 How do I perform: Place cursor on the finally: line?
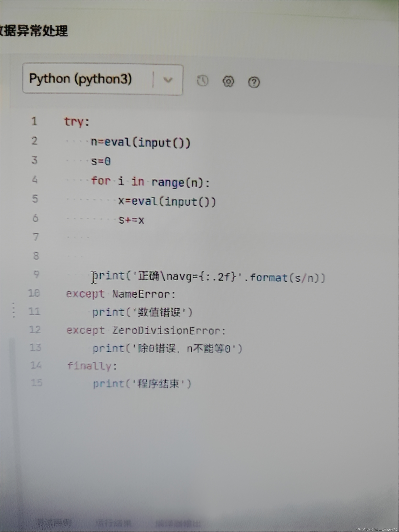pos(92,366)
